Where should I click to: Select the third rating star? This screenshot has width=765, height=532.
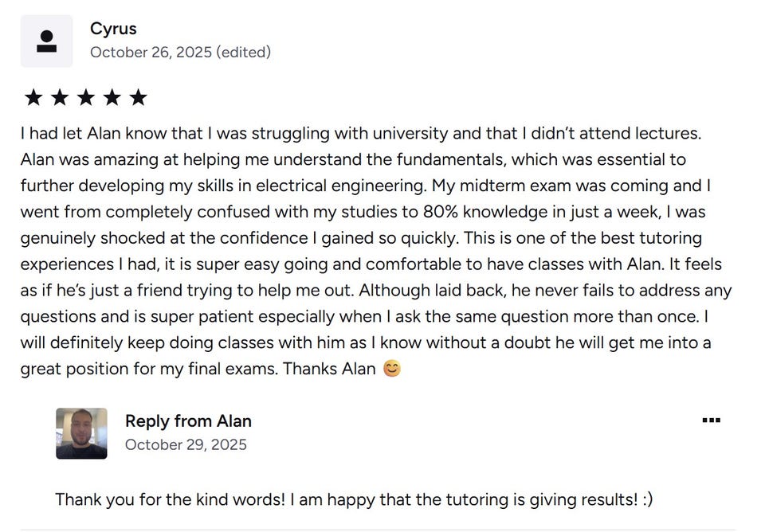click(x=86, y=98)
